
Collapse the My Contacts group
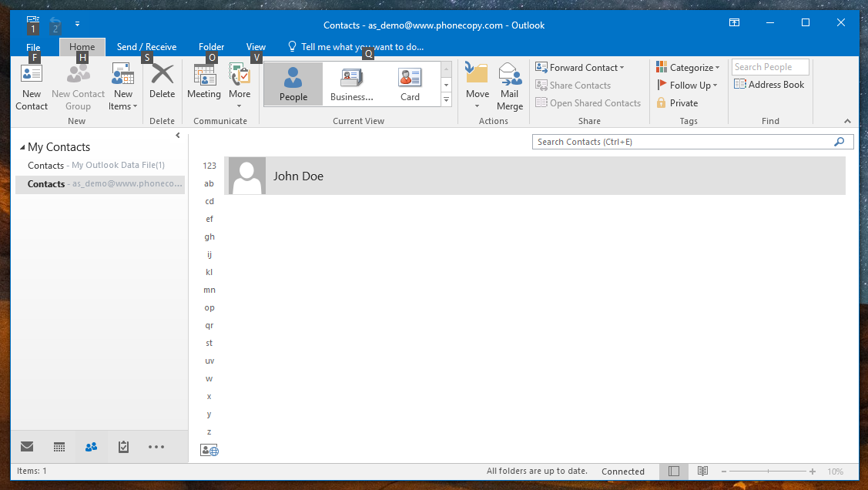tap(22, 147)
